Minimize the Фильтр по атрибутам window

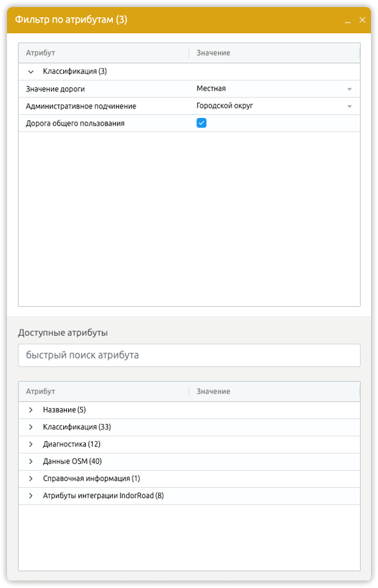click(x=347, y=20)
